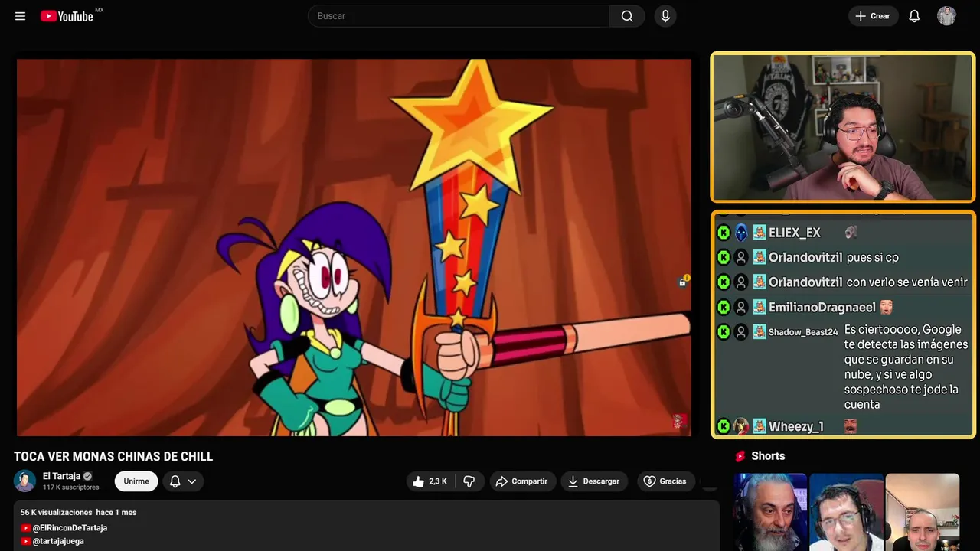980x551 pixels.
Task: Click the video title TOCA VER MONAS CHINAS DE CHILL
Action: coord(113,457)
